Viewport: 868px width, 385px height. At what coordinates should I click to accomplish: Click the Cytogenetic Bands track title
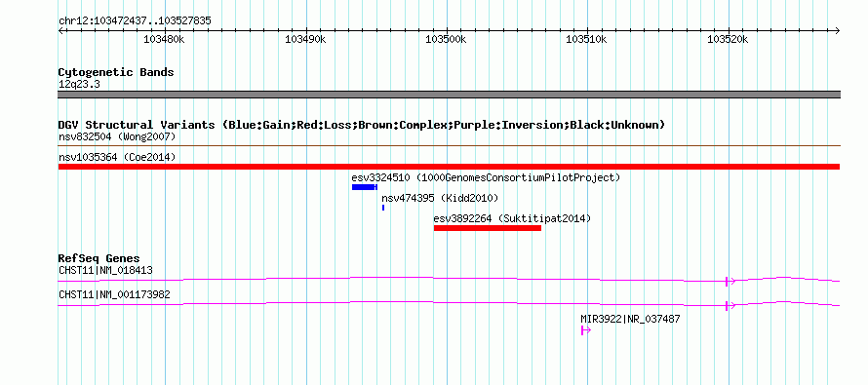(116, 72)
